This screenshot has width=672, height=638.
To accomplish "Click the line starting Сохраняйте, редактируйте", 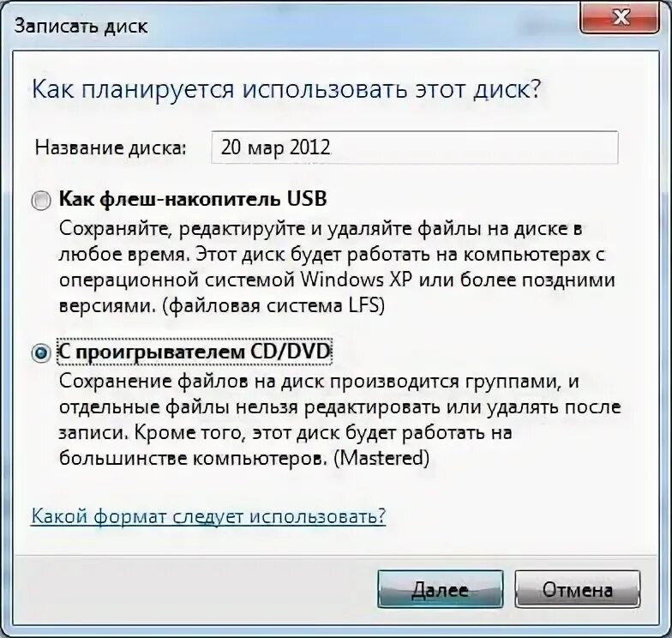I will (321, 228).
